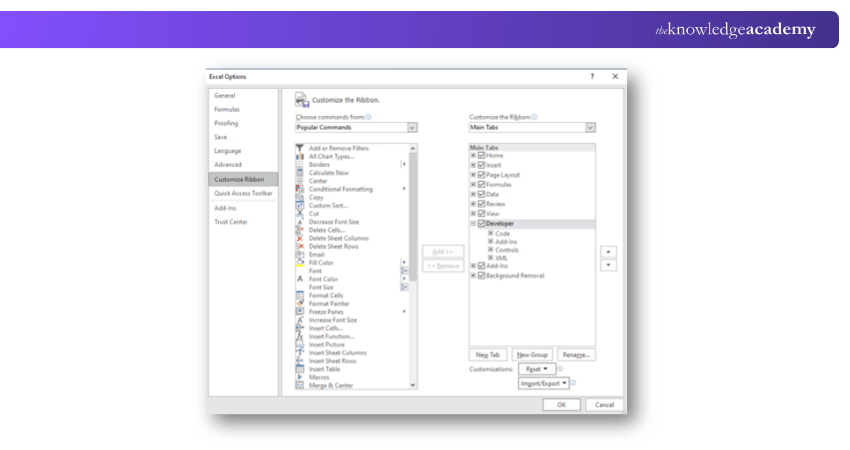Click the Calculate Now calculator icon
This screenshot has height=450, width=850.
[x=299, y=172]
